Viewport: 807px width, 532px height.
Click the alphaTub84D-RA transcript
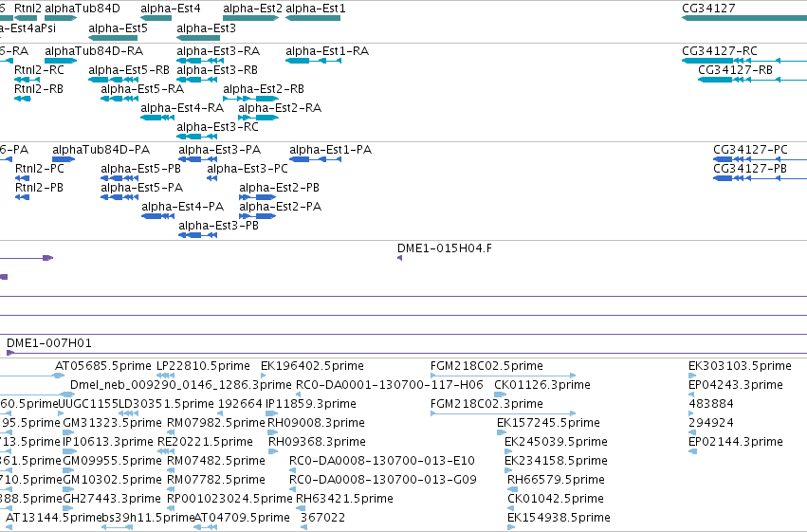pos(94,51)
